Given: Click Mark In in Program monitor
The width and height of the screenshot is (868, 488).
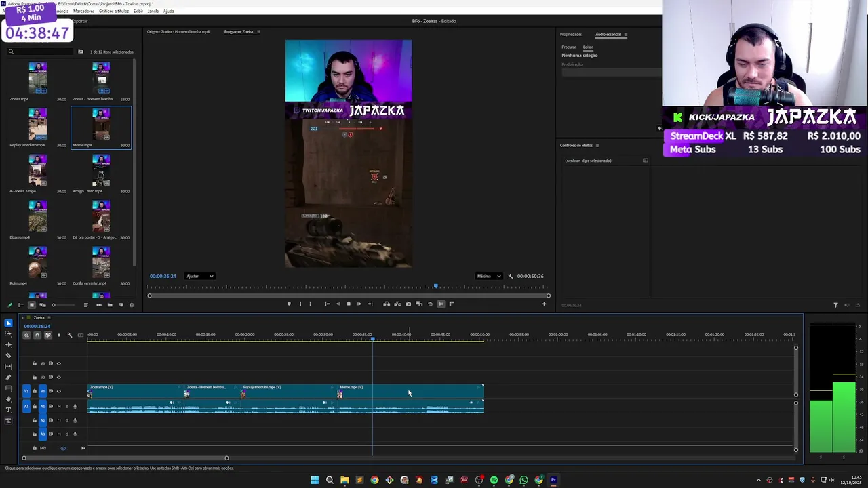Looking at the screenshot, I should coord(300,304).
